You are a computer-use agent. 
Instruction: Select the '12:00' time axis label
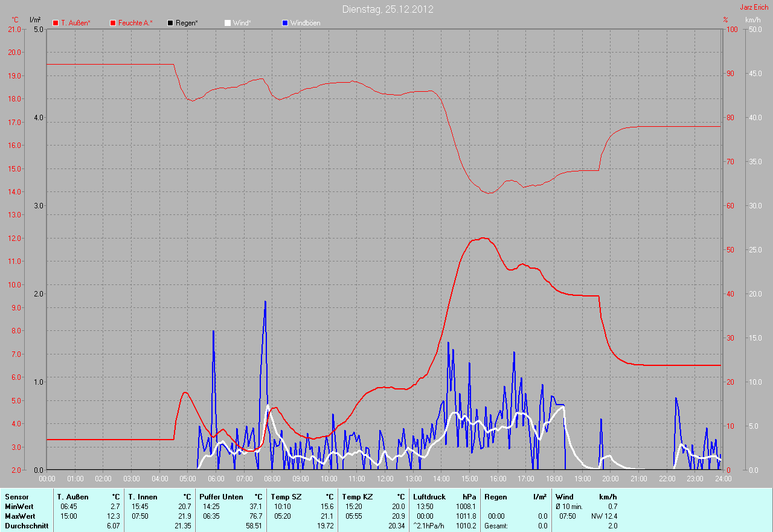(385, 479)
